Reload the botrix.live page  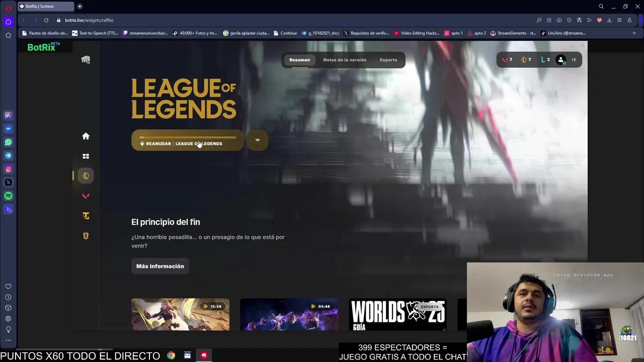point(46,20)
